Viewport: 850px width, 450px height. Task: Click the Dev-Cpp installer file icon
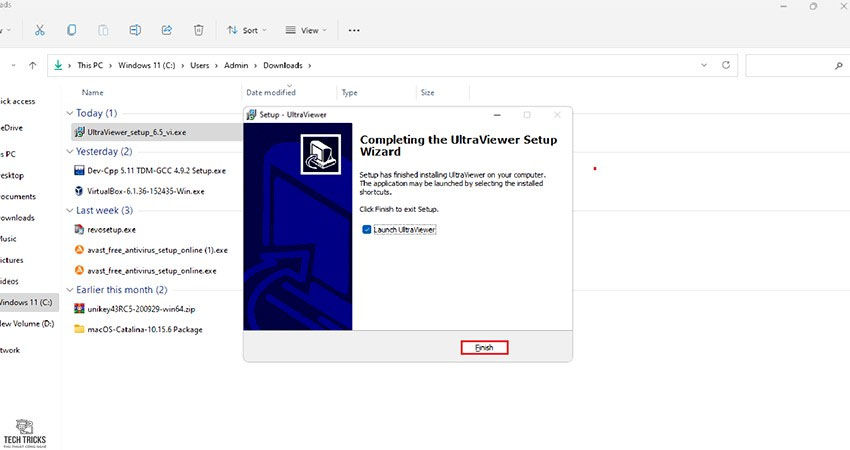tap(79, 170)
